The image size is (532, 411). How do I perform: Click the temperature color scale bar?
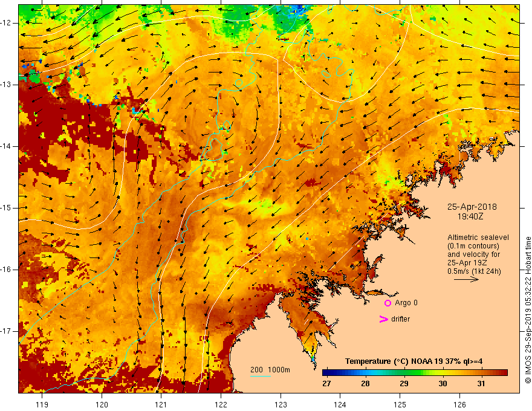(x=415, y=373)
